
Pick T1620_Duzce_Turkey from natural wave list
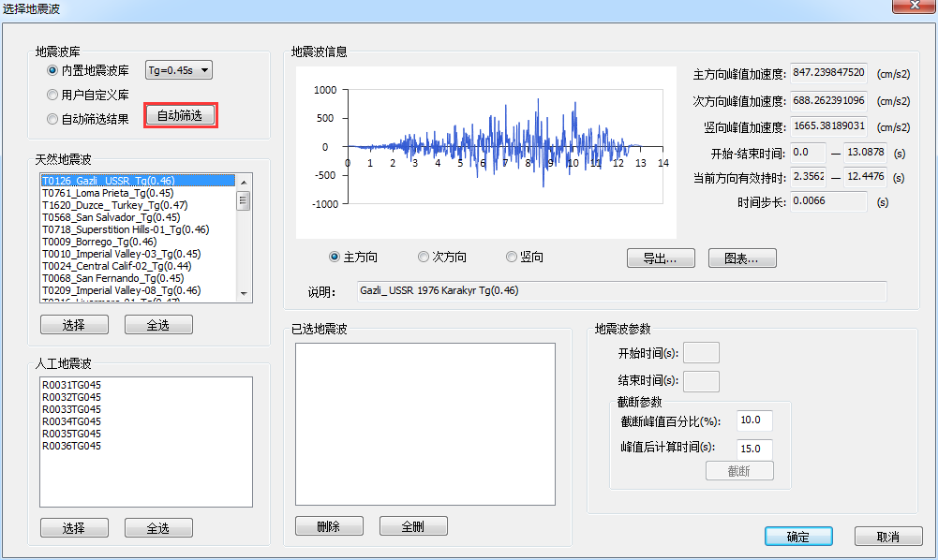113,205
